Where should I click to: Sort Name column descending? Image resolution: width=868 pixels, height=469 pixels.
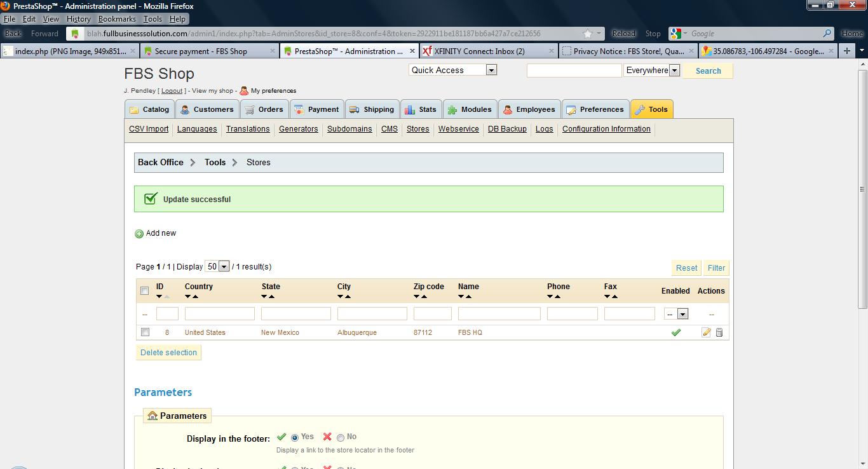(x=461, y=297)
